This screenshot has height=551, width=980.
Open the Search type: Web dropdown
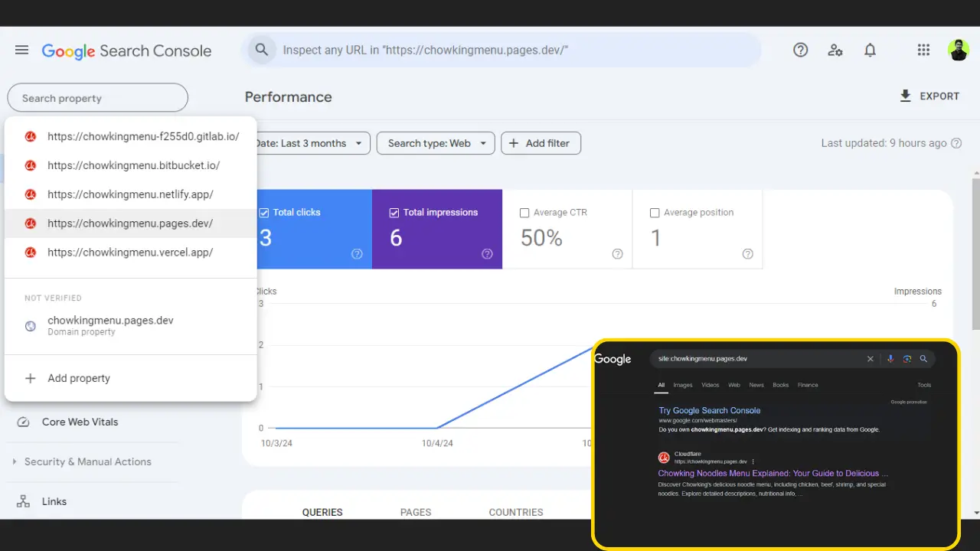pos(435,143)
